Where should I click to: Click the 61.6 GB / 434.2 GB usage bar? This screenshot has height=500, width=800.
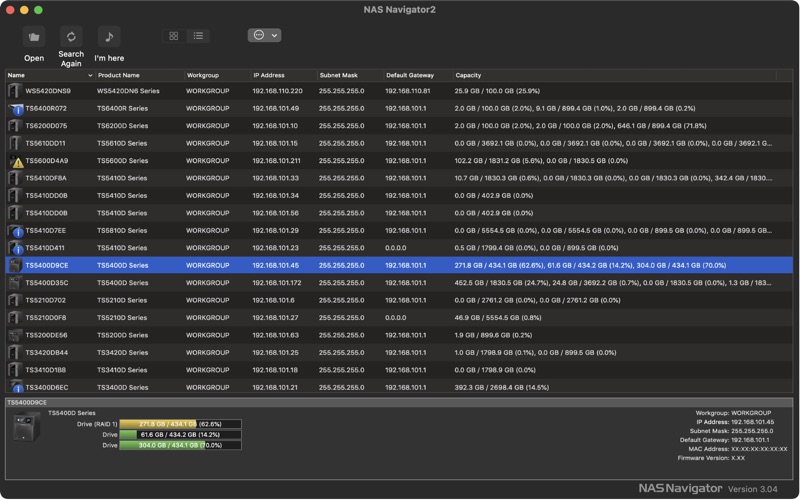click(180, 435)
